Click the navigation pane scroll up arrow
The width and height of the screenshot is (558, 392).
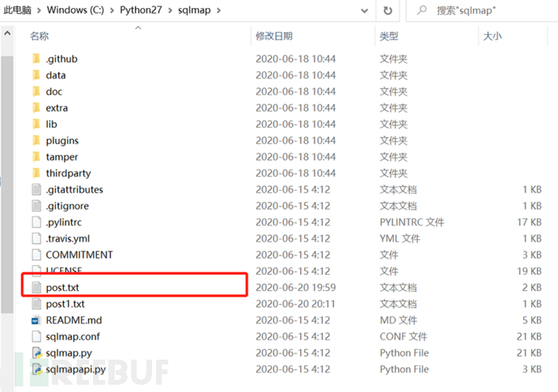7,33
